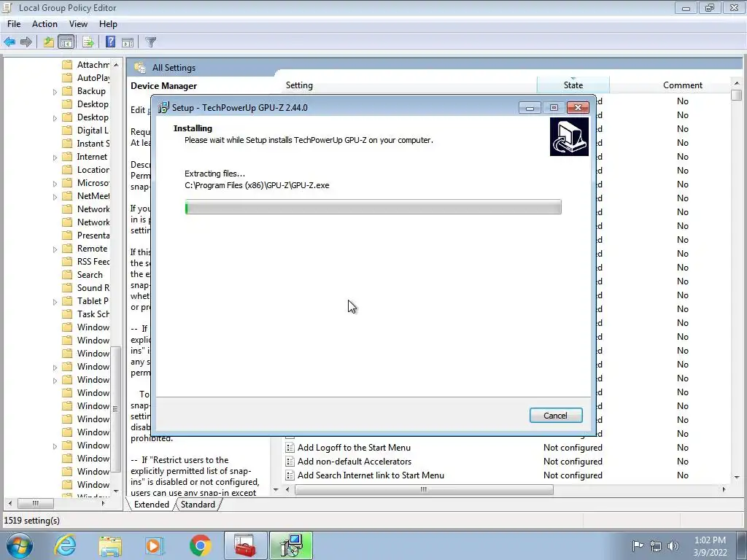Expand the Tablet P tree node
Viewport: 747px width, 560px height.
point(55,301)
